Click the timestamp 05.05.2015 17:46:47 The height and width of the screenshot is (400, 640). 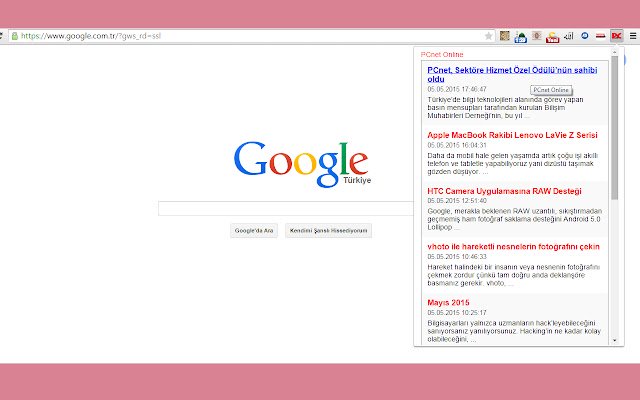457,89
